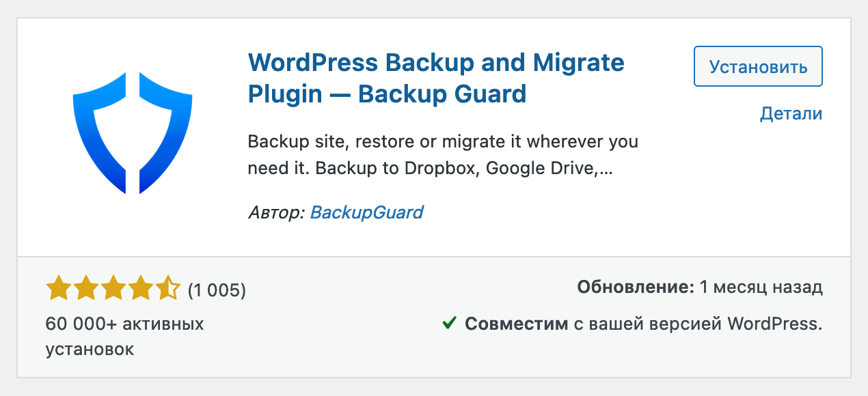Click the bold Совместим word

click(517, 323)
